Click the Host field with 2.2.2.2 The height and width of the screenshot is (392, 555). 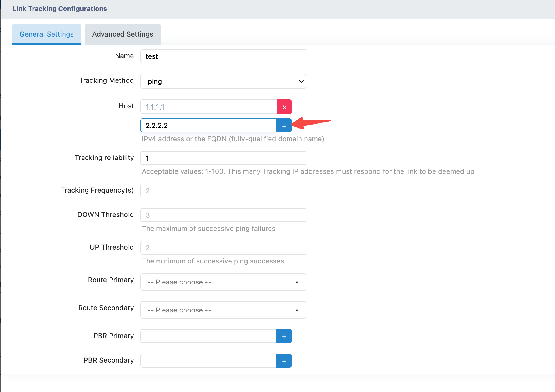click(208, 126)
